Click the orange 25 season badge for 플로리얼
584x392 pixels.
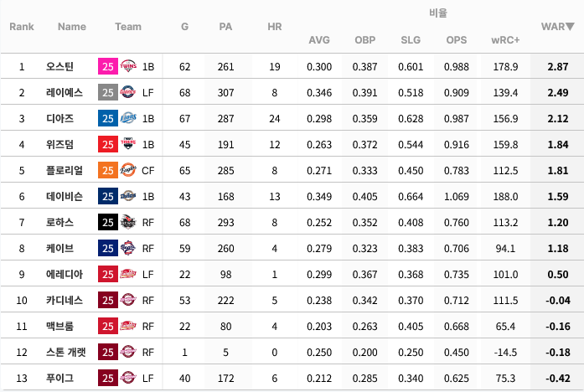pos(108,170)
